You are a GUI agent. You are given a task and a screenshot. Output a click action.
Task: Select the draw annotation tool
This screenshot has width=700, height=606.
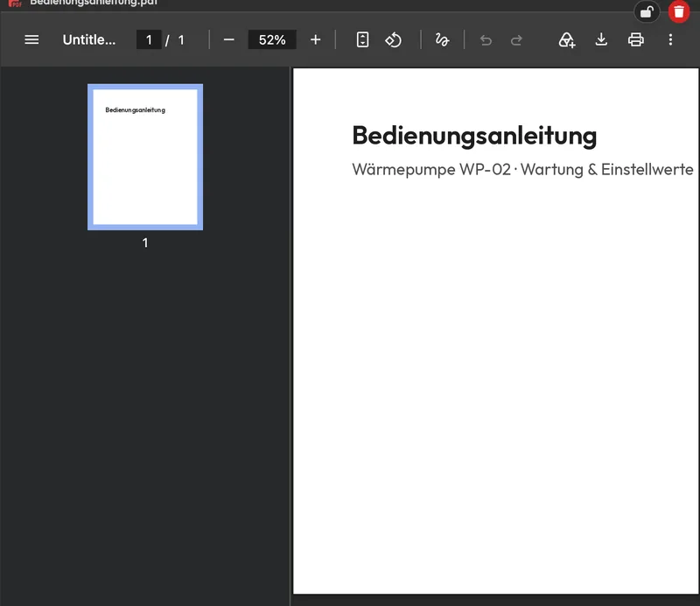pos(442,39)
